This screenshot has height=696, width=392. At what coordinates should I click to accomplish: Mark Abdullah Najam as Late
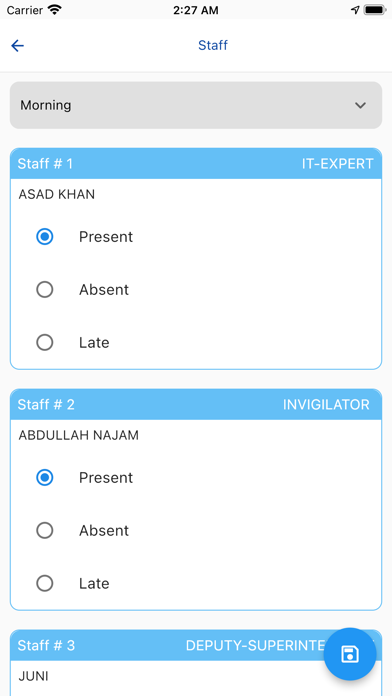tap(45, 583)
